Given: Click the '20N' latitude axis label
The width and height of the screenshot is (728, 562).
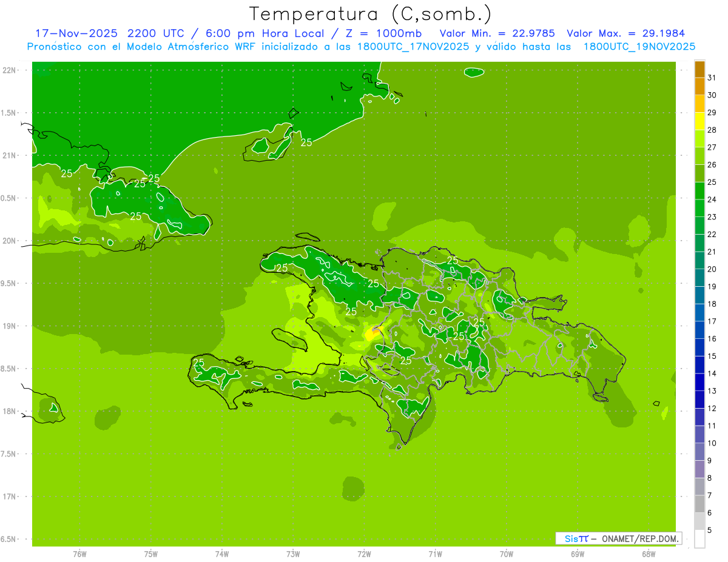Looking at the screenshot, I should point(10,241).
